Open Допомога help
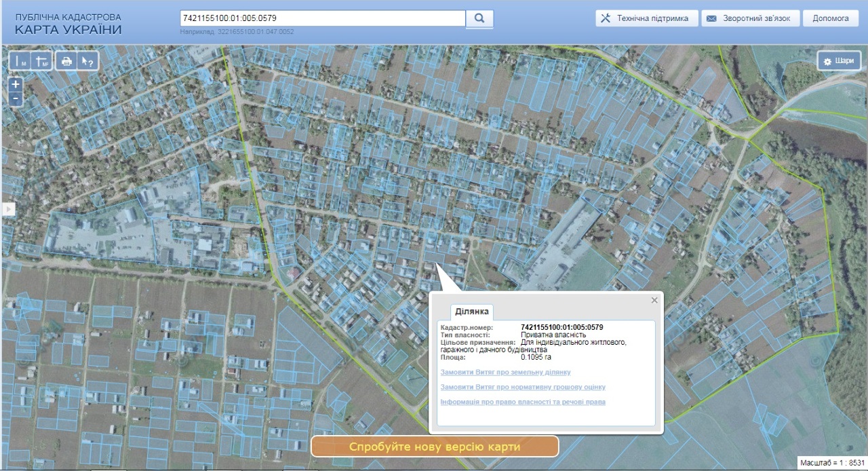The height and width of the screenshot is (471, 868). pos(830,18)
